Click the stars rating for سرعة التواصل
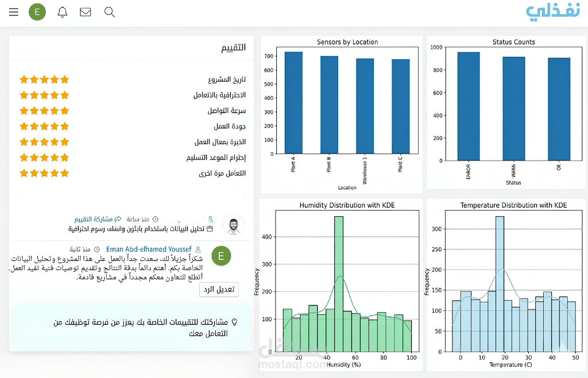Viewport: 588px width, 378px height. (44, 111)
